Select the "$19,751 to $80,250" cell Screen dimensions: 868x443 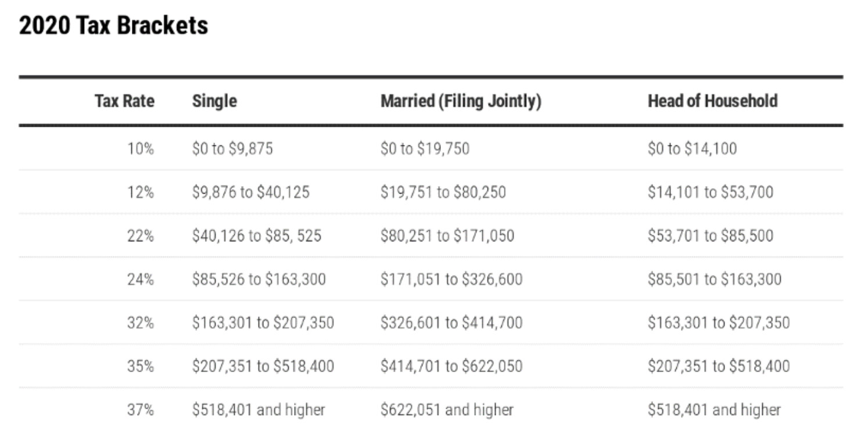point(443,192)
